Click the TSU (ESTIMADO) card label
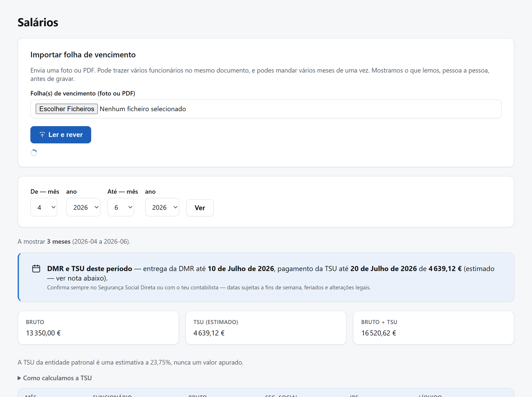The image size is (532, 397). pyautogui.click(x=216, y=322)
